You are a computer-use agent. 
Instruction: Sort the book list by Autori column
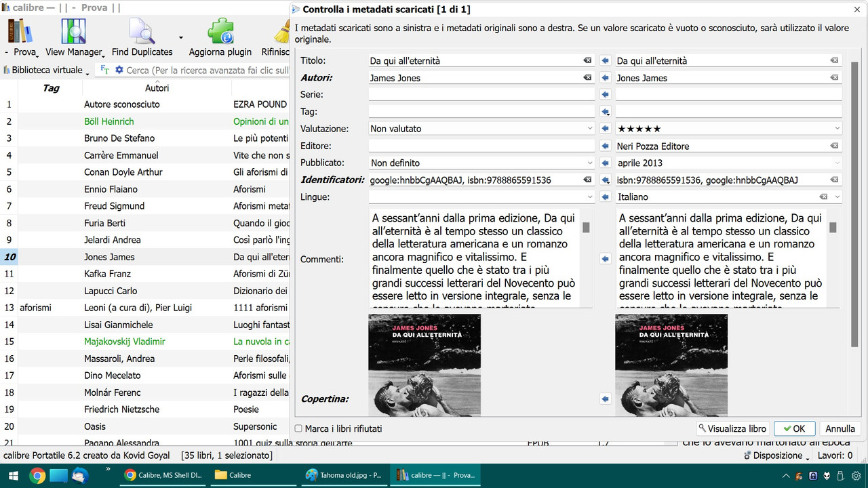click(x=157, y=88)
